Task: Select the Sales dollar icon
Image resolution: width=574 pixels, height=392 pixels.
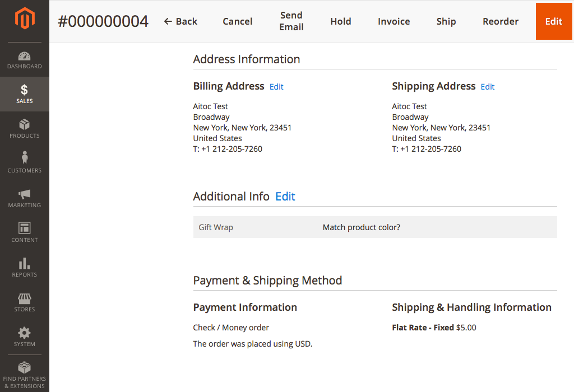Action: (x=24, y=90)
